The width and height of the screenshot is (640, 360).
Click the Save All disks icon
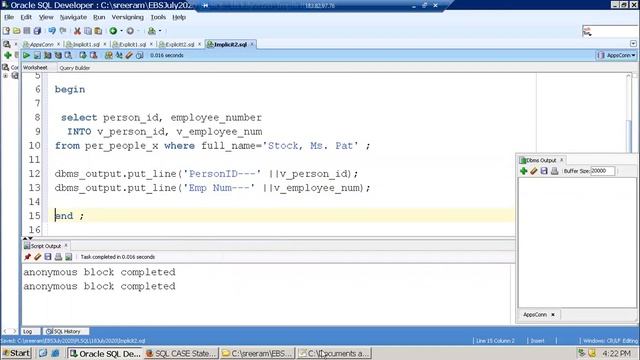point(37,31)
